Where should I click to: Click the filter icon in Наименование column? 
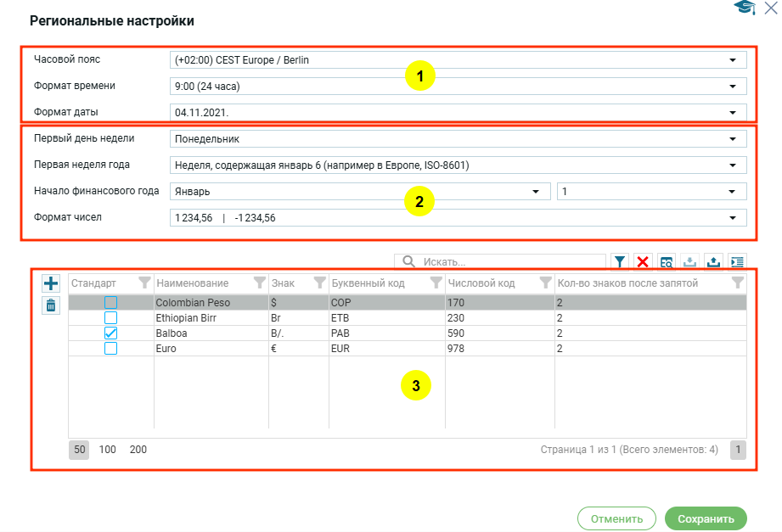260,283
